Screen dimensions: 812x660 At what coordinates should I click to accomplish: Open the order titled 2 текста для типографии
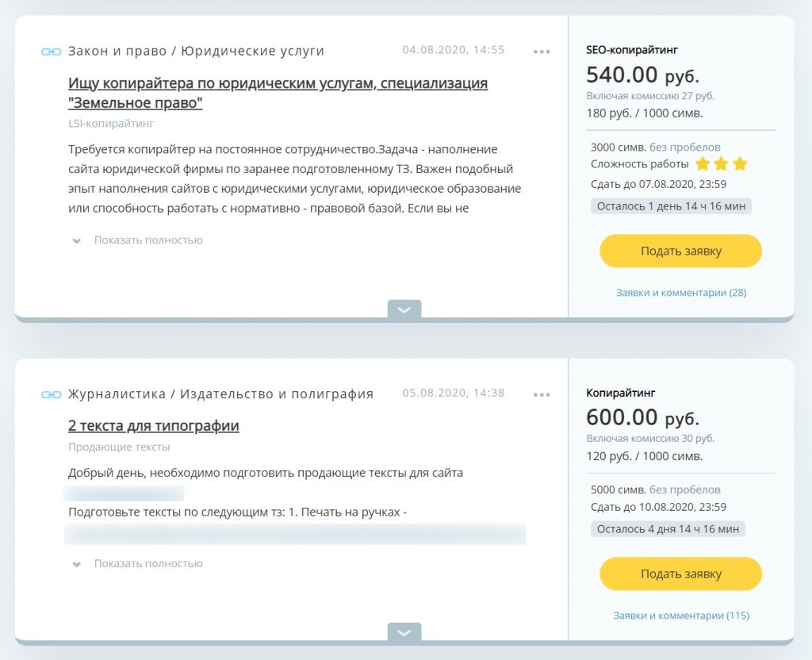tap(154, 426)
